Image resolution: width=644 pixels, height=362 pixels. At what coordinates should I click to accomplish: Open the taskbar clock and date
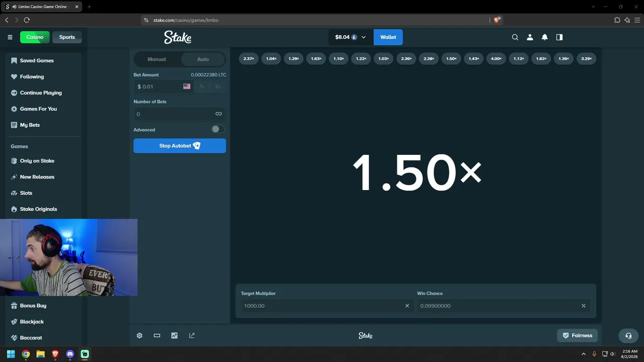point(629,354)
